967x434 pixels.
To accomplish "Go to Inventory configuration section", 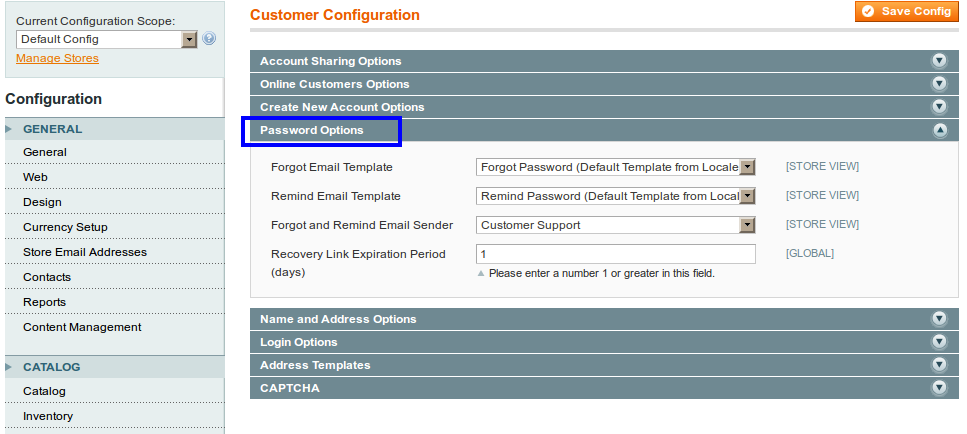I will tap(48, 416).
